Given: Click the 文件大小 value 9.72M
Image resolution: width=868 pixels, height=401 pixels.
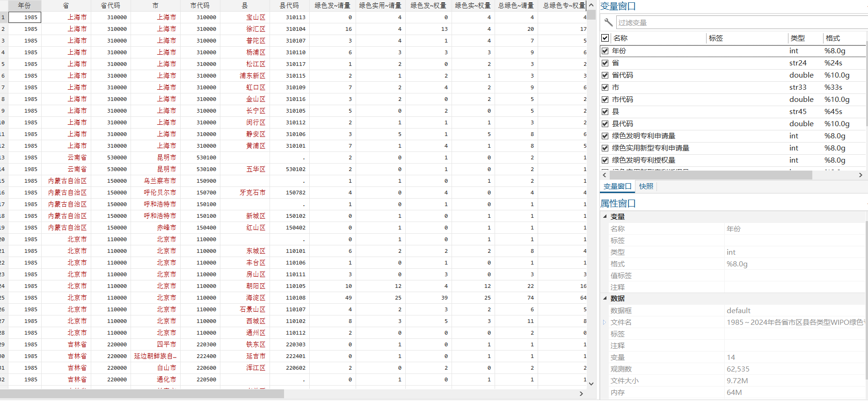Looking at the screenshot, I should click(737, 381).
